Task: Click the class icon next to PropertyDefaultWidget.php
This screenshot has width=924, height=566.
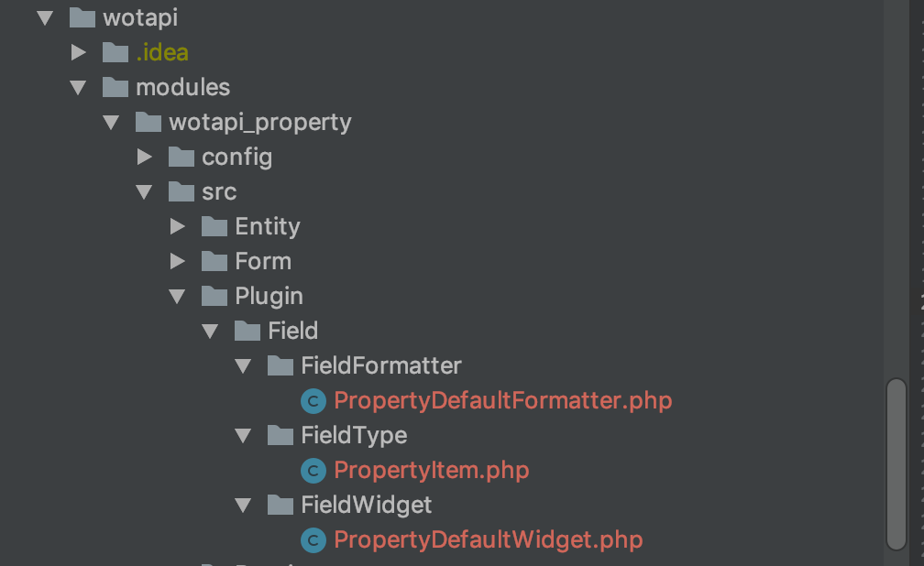Action: (313, 540)
